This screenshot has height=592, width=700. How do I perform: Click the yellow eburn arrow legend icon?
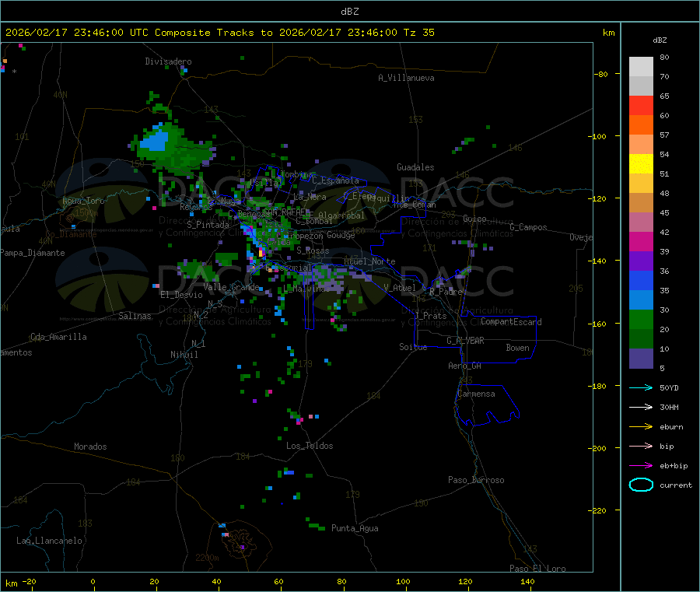click(641, 426)
